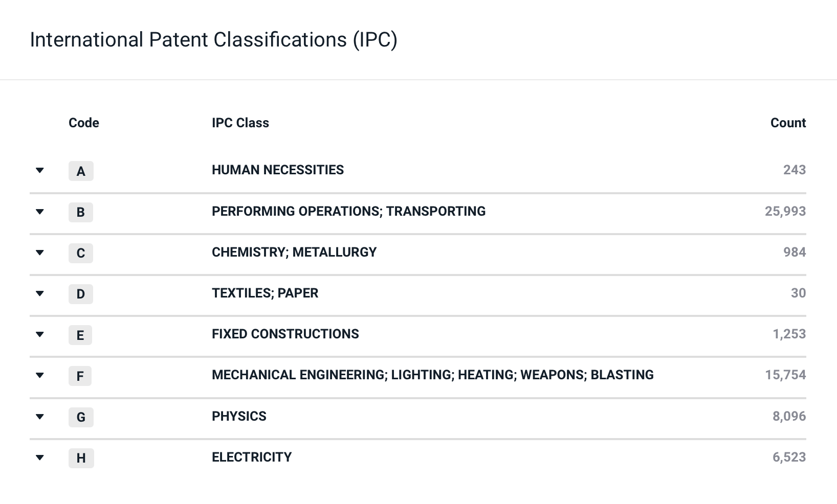Expand the Chemistry; Metallurgy row arrow
The image size is (837, 504).
[x=40, y=253]
